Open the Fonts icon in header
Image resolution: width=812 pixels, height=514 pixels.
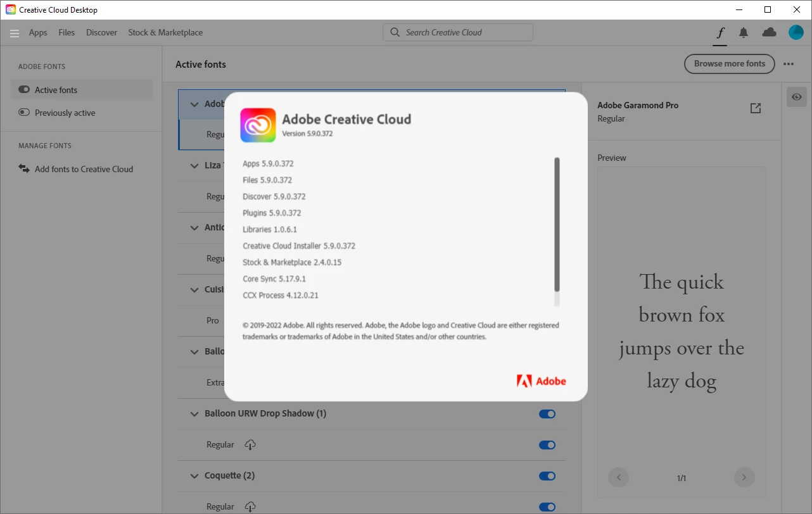(720, 33)
